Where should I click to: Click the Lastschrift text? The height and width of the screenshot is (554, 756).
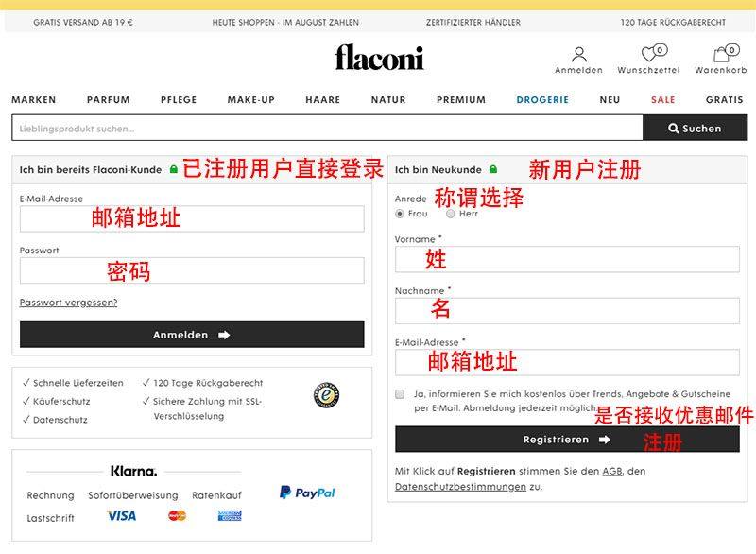[x=51, y=518]
